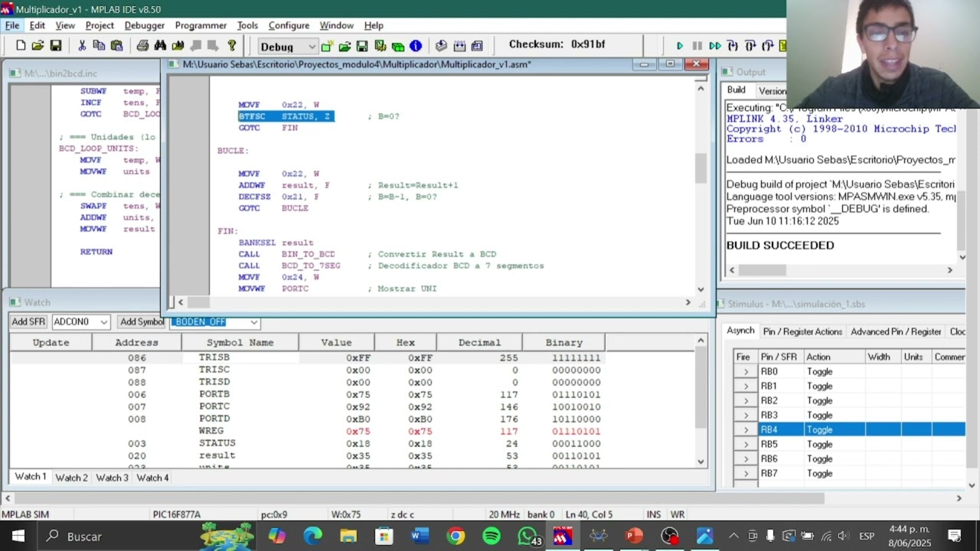Image resolution: width=980 pixels, height=551 pixels.
Task: Create a new file from the toolbar
Action: pos(21,46)
